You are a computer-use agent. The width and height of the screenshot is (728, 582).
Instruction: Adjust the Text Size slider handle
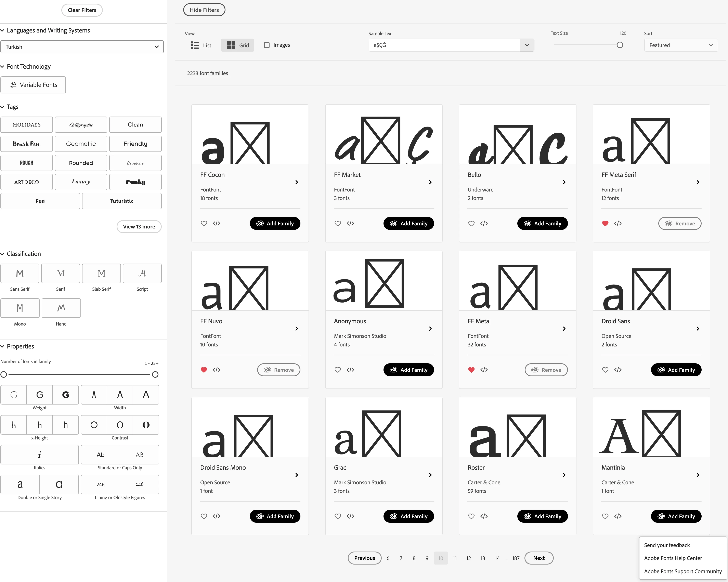tap(620, 45)
